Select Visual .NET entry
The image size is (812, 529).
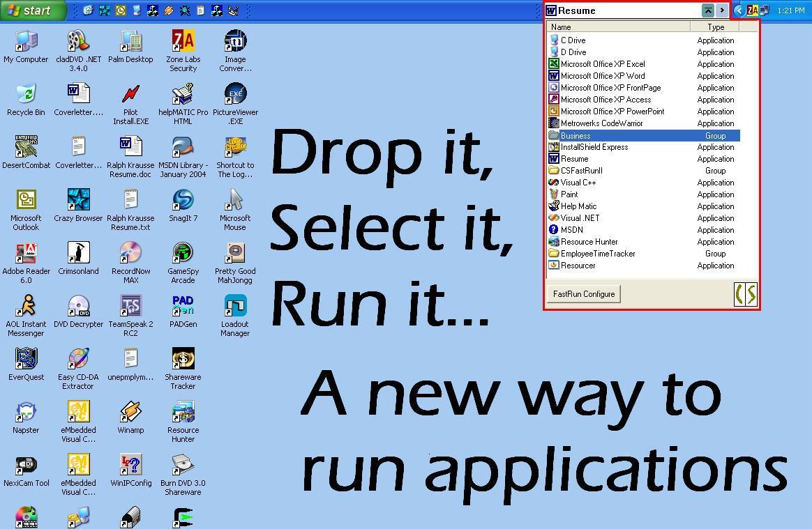[x=644, y=218]
